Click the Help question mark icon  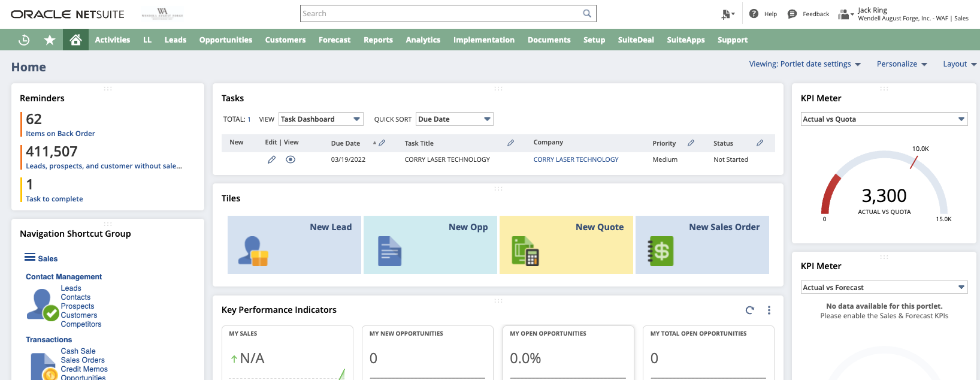tap(754, 14)
